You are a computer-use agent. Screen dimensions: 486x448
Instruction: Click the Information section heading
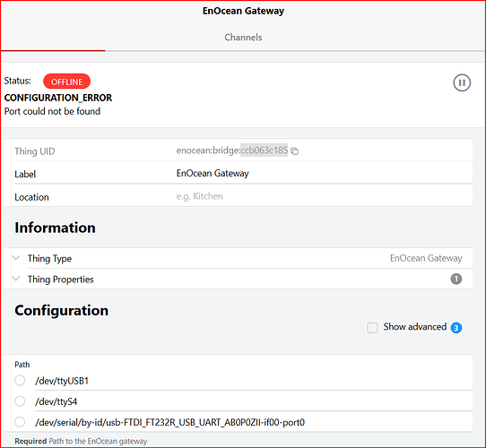click(x=55, y=228)
